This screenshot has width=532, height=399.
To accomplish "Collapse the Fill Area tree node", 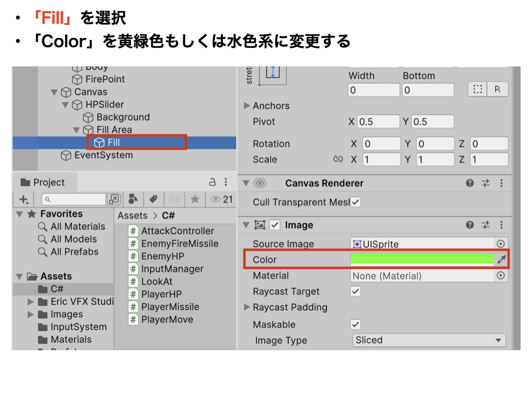I will coord(76,130).
